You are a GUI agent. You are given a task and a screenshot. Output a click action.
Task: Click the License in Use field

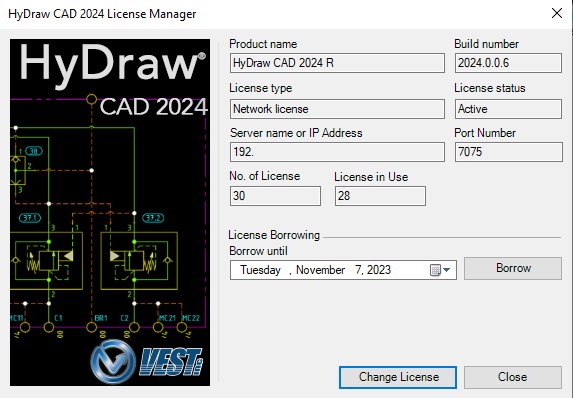380,196
